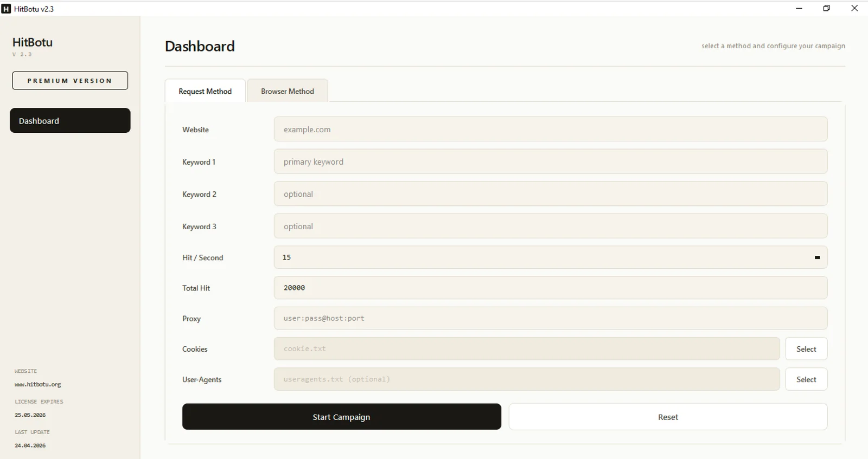Click the 'select a method and configure your campaign' text

tap(773, 46)
